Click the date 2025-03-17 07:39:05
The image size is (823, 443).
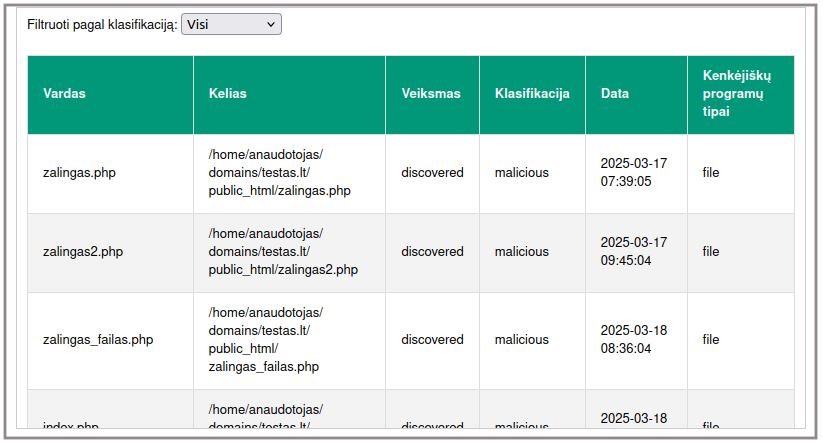point(633,173)
